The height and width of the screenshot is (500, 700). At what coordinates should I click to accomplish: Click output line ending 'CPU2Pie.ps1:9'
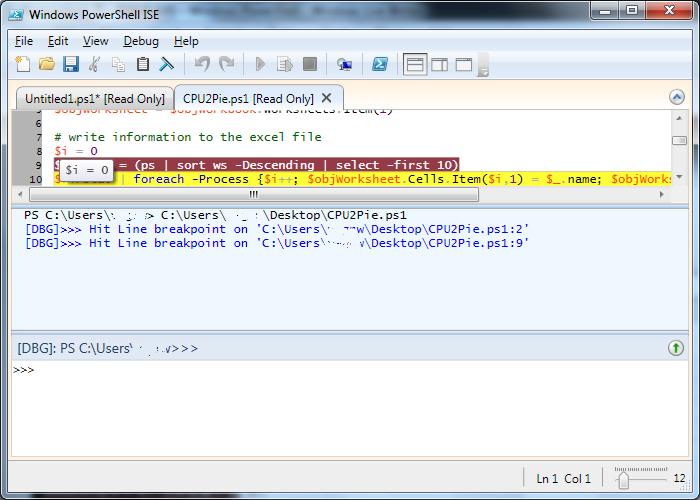(x=277, y=243)
